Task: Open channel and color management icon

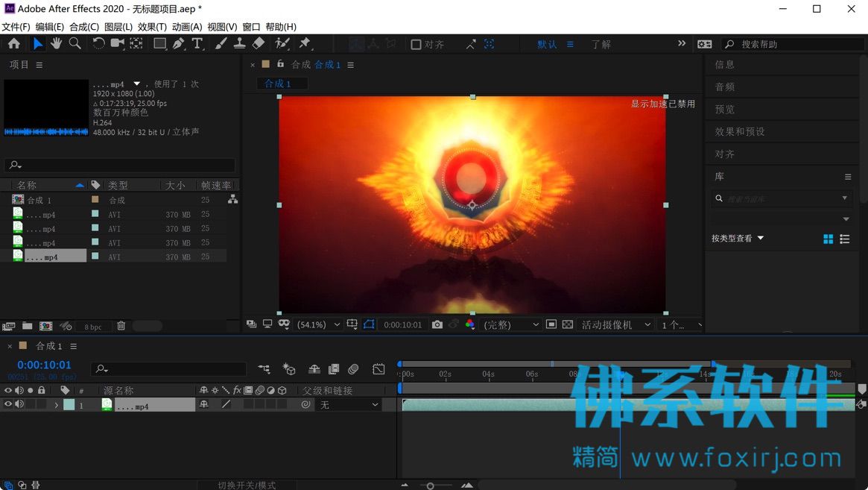Action: pyautogui.click(x=470, y=324)
